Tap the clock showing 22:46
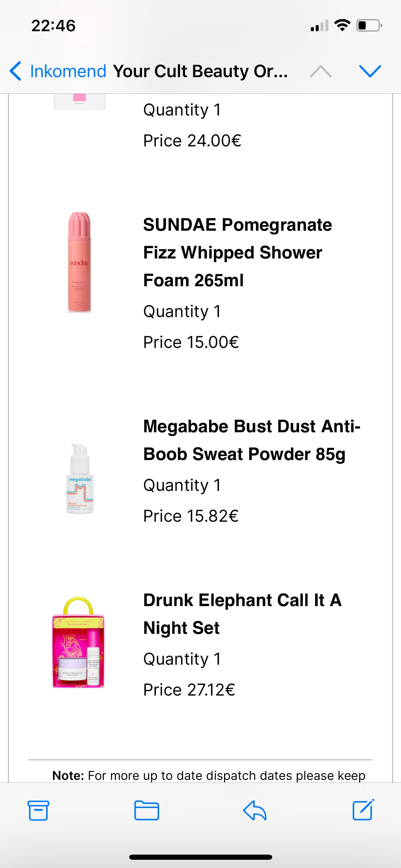401x868 pixels. [x=53, y=26]
